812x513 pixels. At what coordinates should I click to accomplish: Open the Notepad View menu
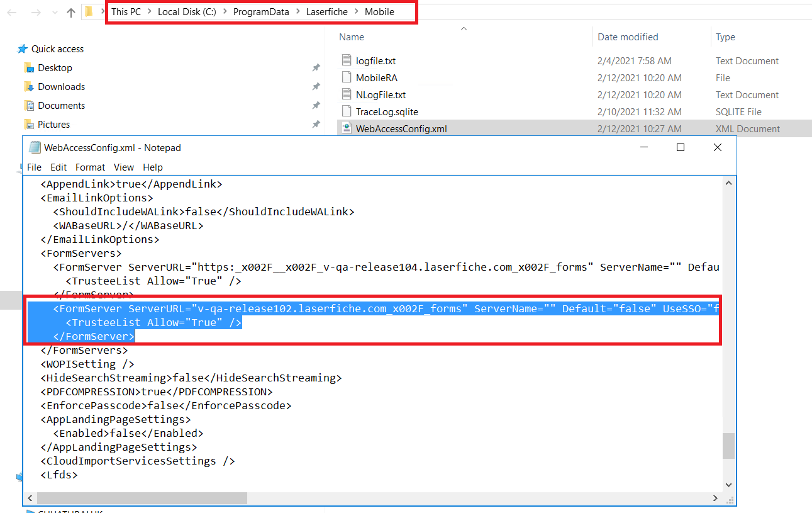click(x=124, y=167)
